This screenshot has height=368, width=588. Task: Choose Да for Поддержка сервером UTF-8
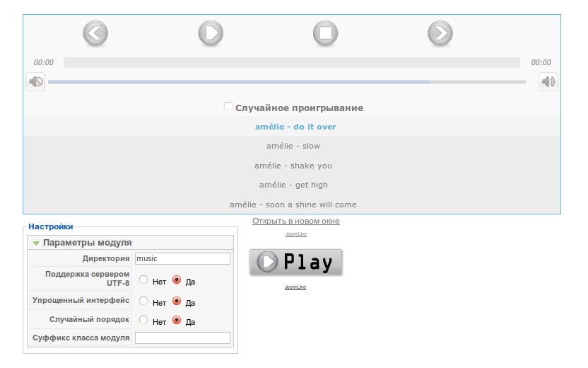(177, 280)
